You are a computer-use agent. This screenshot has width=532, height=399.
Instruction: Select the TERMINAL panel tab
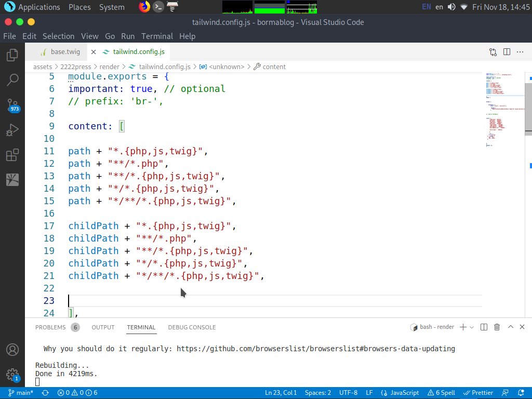pos(141,327)
